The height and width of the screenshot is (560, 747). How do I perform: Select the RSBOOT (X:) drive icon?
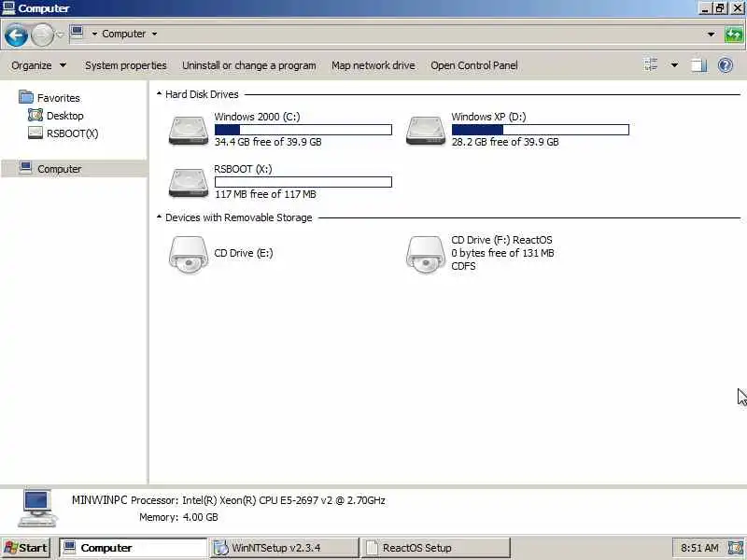pyautogui.click(x=189, y=182)
